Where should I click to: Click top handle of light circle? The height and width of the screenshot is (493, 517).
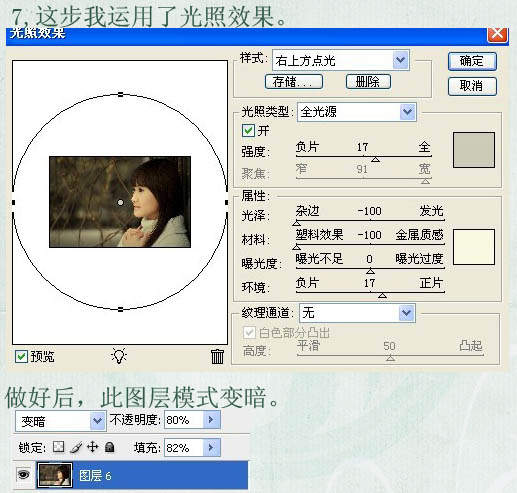coord(121,95)
